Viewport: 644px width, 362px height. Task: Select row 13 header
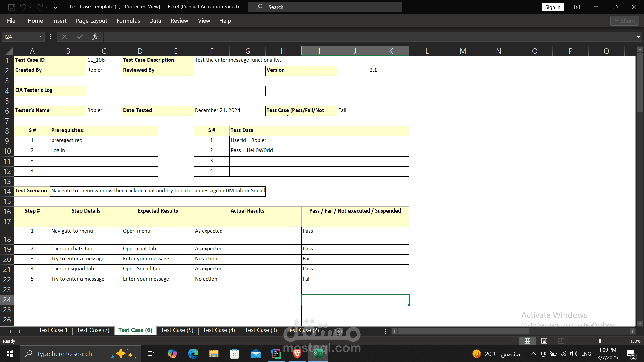coord(7,181)
